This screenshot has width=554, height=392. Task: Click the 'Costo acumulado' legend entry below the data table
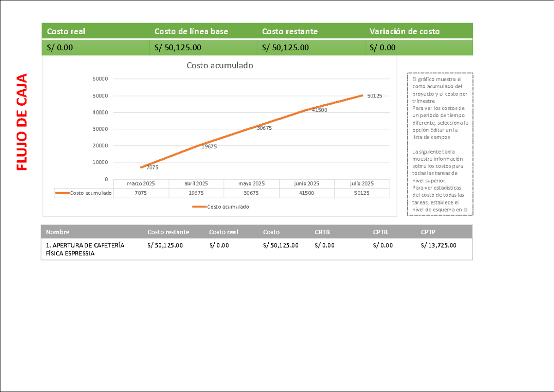(x=221, y=207)
